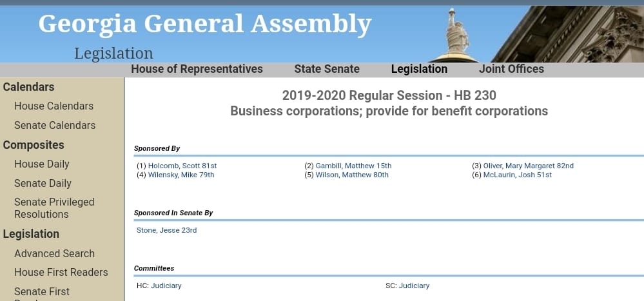This screenshot has height=301, width=644.
Task: Go to House Calendars in the sidebar
Action: coord(54,106)
